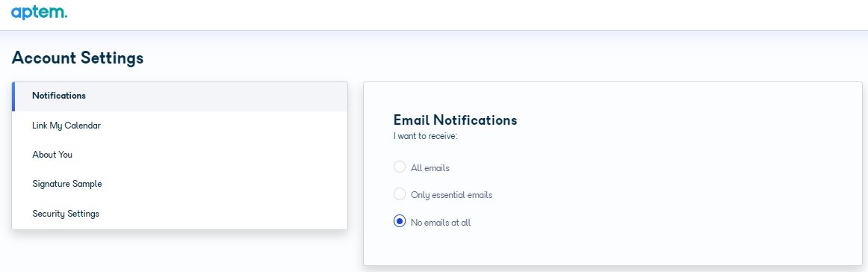Click the 'I want to receive:' text
The image size is (868, 272).
426,136
